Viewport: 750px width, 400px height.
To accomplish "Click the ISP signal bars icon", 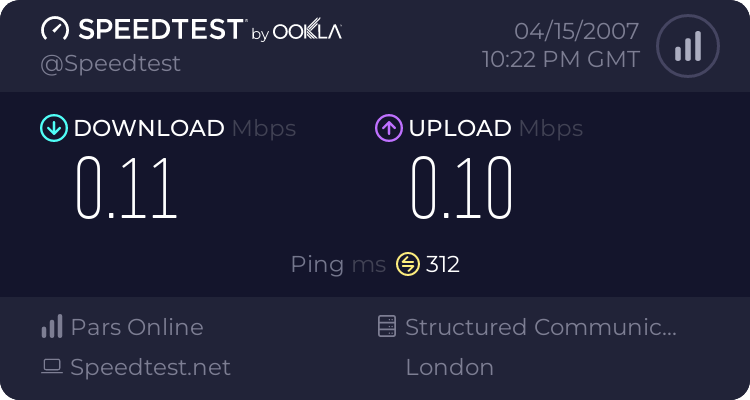I will point(52,327).
